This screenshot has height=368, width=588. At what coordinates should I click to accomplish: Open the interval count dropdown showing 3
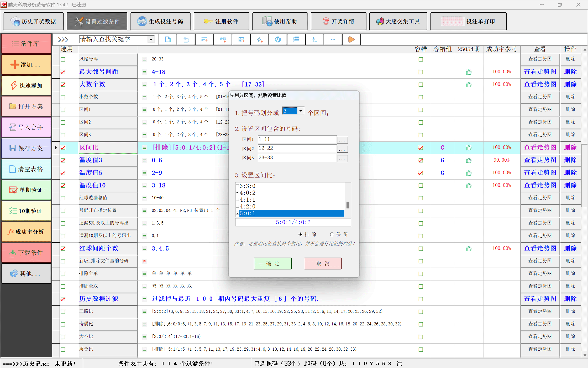point(301,111)
